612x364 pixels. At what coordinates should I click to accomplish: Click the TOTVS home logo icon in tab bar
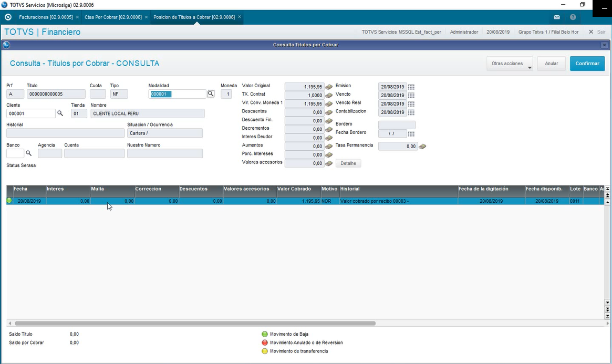pyautogui.click(x=8, y=17)
